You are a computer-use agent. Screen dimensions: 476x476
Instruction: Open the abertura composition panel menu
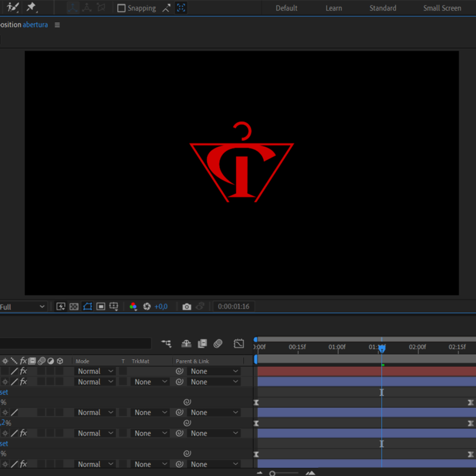click(58, 25)
